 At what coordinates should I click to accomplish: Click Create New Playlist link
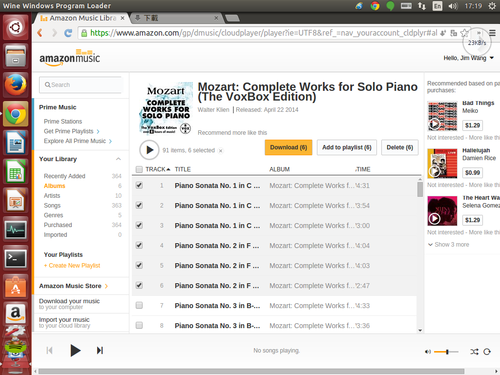tap(72, 266)
